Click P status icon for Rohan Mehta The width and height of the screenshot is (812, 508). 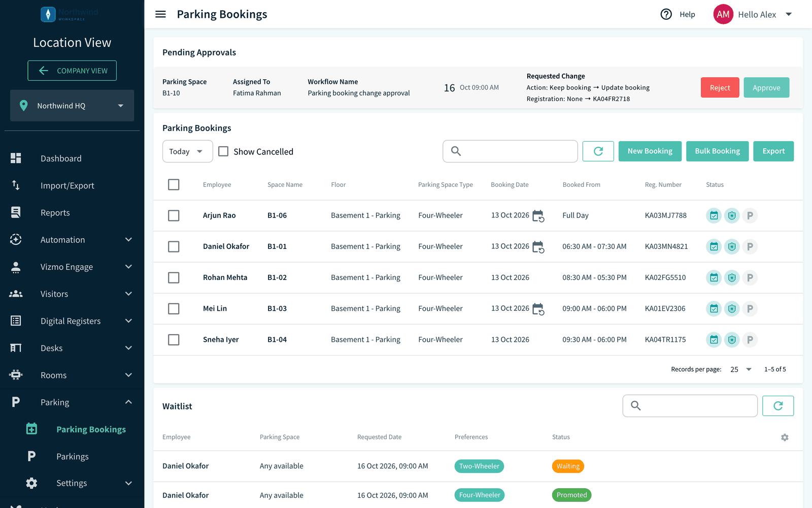pos(750,277)
